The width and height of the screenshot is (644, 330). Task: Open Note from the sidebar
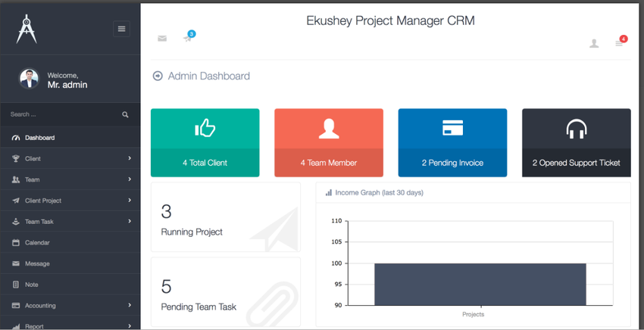coord(31,285)
